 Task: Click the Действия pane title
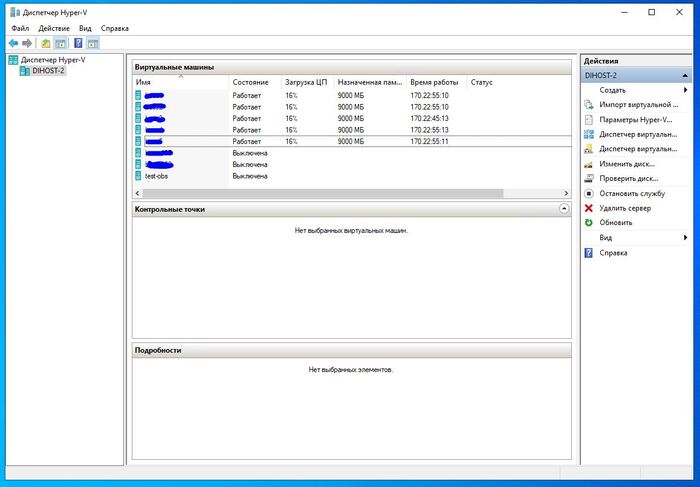pyautogui.click(x=601, y=61)
